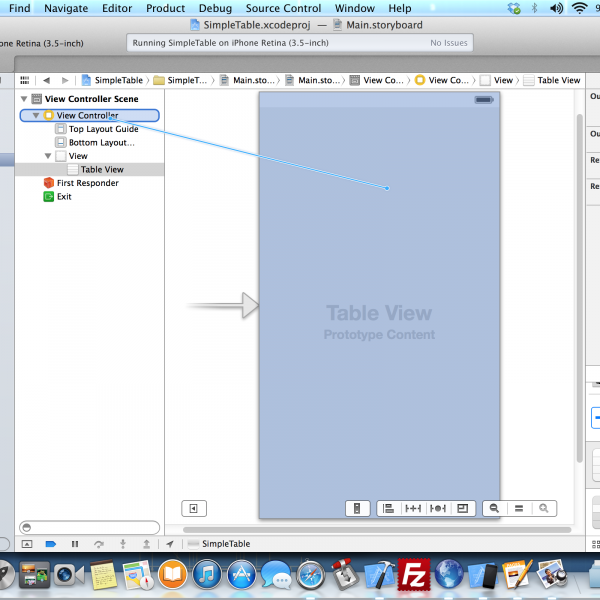The height and width of the screenshot is (600, 600).
Task: Click the zoom in magnifier in canvas toolbar
Action: pos(544,508)
